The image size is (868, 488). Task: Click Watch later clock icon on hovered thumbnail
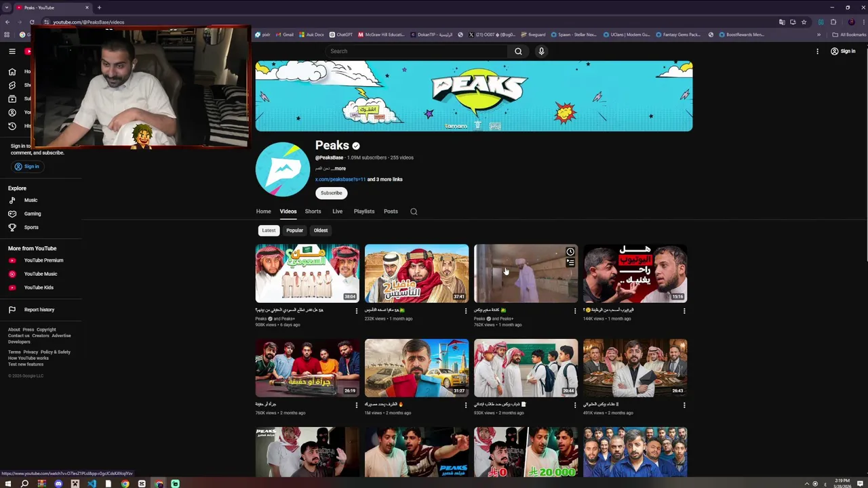coord(570,252)
